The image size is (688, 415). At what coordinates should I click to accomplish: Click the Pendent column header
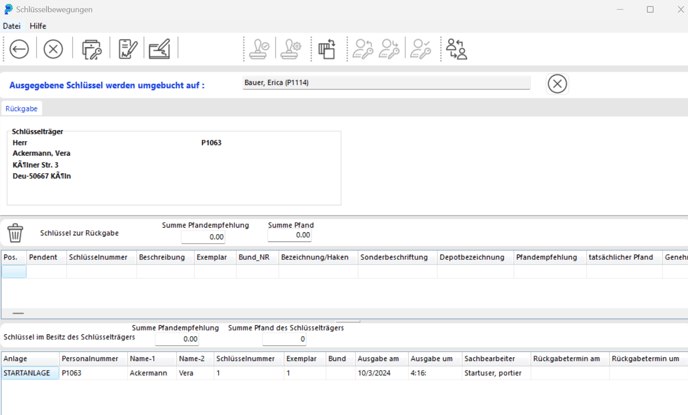point(47,258)
